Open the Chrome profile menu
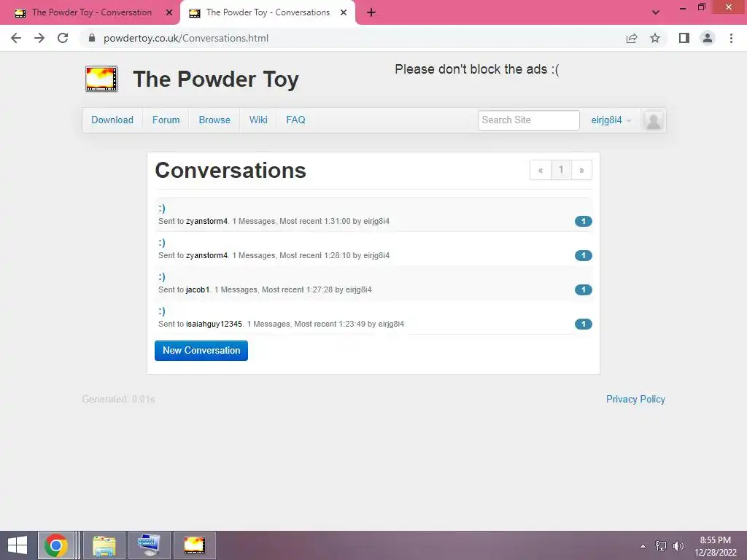Viewport: 747px width, 560px height. pos(708,38)
